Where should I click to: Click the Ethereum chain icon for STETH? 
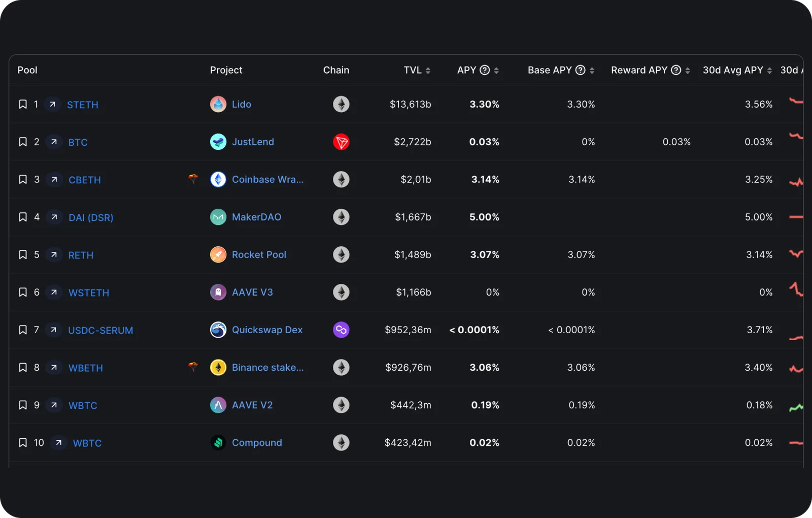pos(341,104)
